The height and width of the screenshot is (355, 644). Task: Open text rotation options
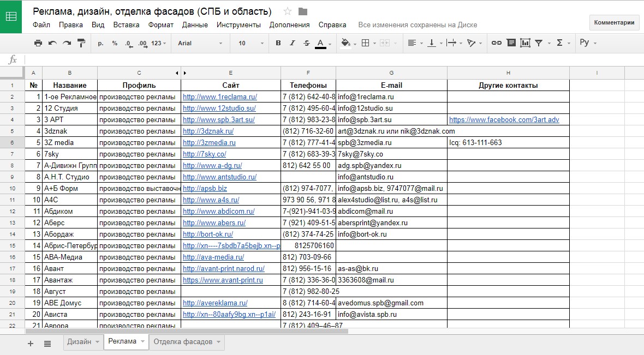(x=471, y=43)
